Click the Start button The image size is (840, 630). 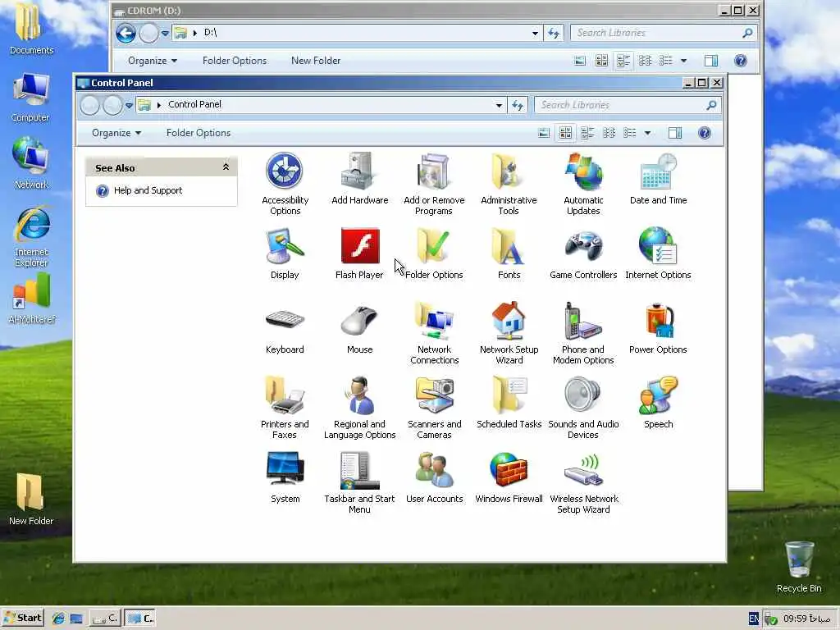click(x=22, y=619)
